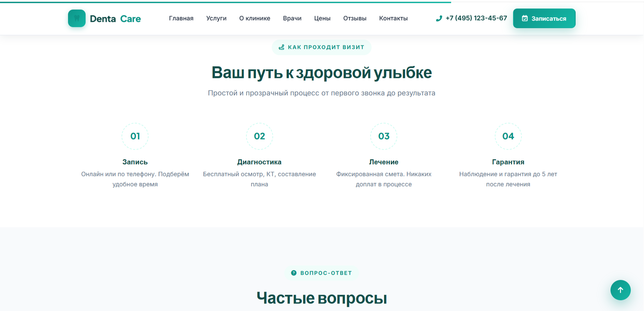Call the +7 (495) 123-45-67 phone link
The image size is (644, 311).
tap(471, 18)
